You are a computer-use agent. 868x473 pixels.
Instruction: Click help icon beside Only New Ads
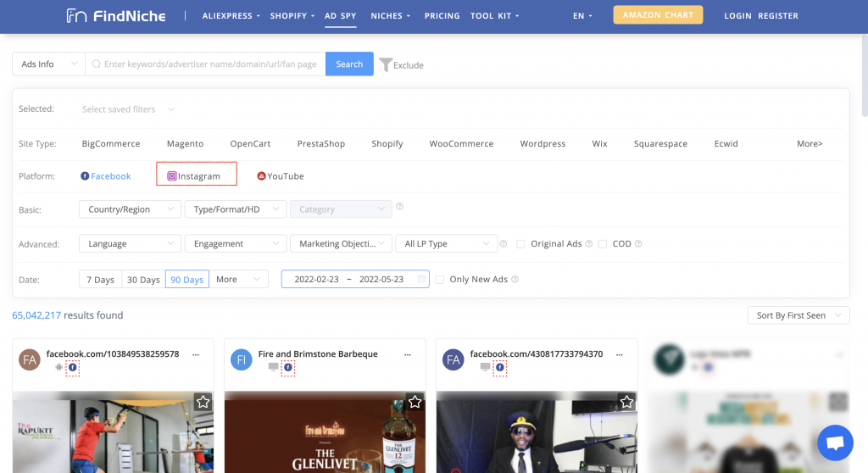pos(515,279)
